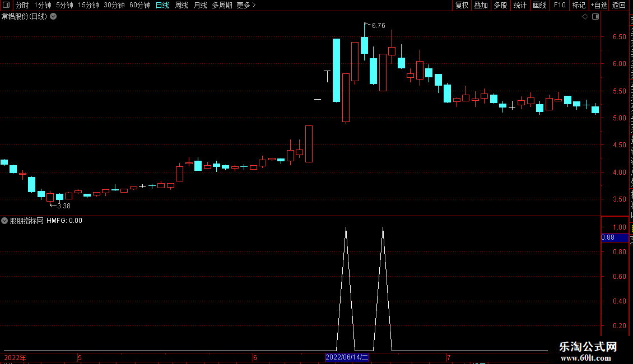
Task: Switch to the 周线 weekly chart
Action: (181, 5)
